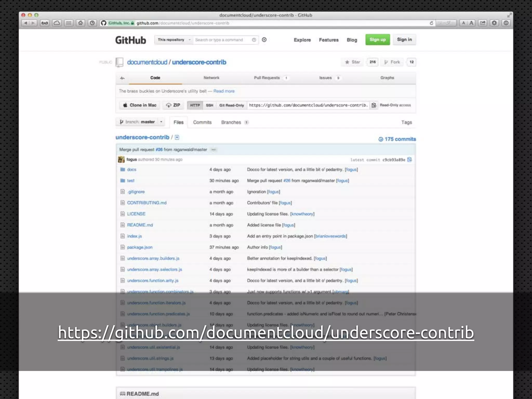The width and height of the screenshot is (532, 399).
Task: Click the advanced search gear icon
Action: [x=264, y=40]
